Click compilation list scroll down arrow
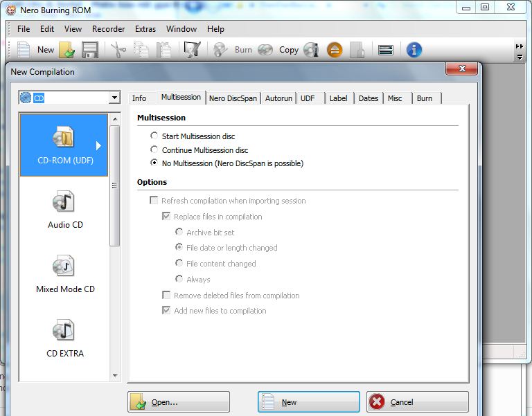 (115, 375)
